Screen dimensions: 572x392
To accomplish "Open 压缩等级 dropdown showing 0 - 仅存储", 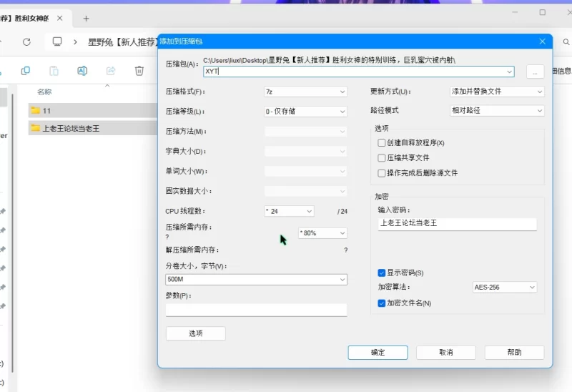I will click(x=305, y=112).
